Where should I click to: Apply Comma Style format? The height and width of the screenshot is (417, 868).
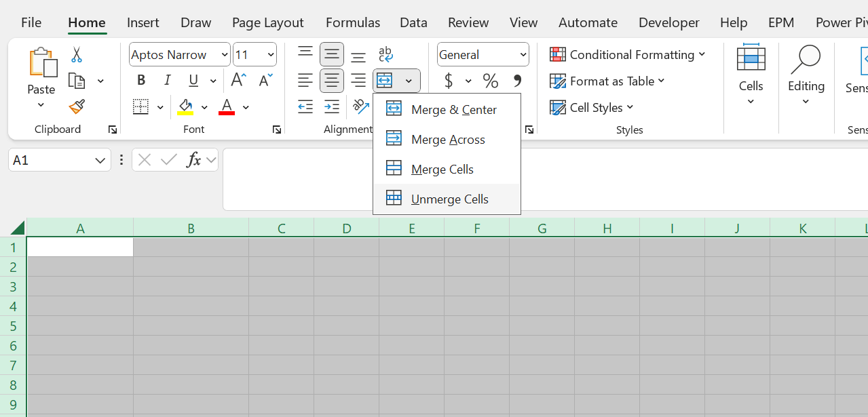click(517, 81)
